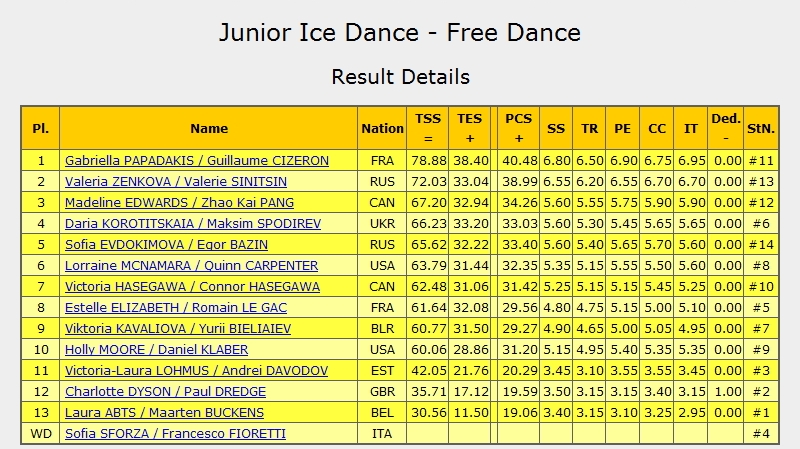The image size is (800, 449).
Task: Click Victoria-Laura LOHMUS / Andrei DAVODOV link
Action: (x=196, y=370)
